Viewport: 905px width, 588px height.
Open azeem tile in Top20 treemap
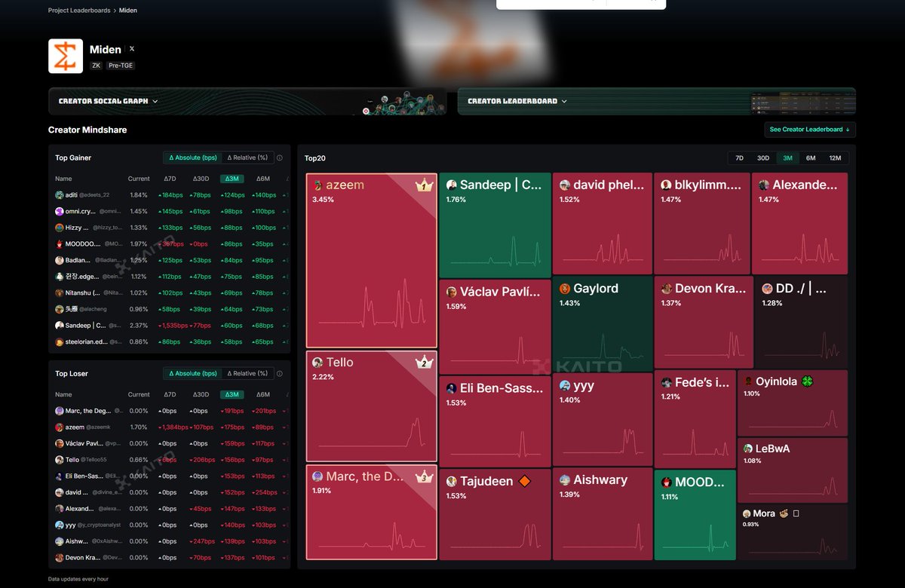371,260
